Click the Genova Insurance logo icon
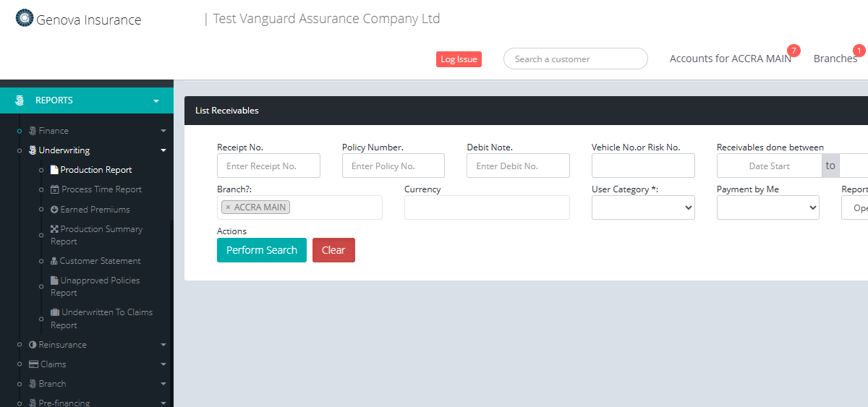 [25, 18]
